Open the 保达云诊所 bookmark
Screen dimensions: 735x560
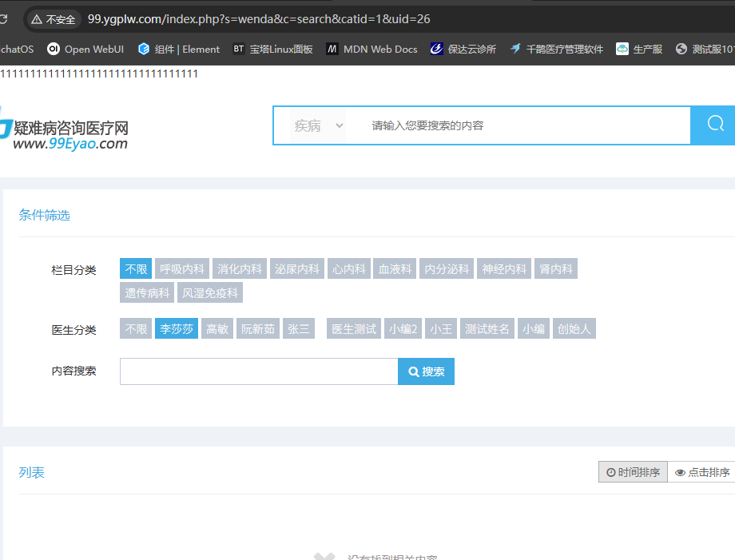(463, 49)
